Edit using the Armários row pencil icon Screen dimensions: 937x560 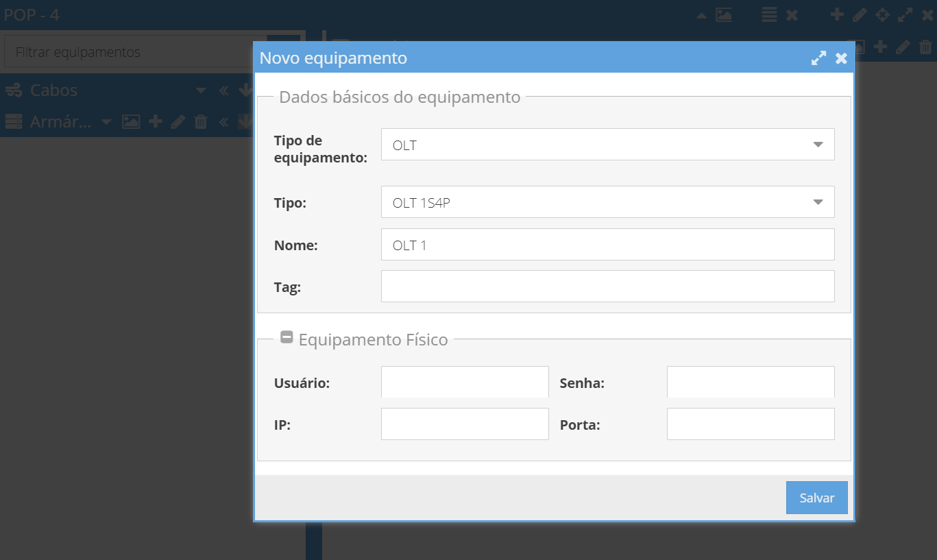click(178, 122)
